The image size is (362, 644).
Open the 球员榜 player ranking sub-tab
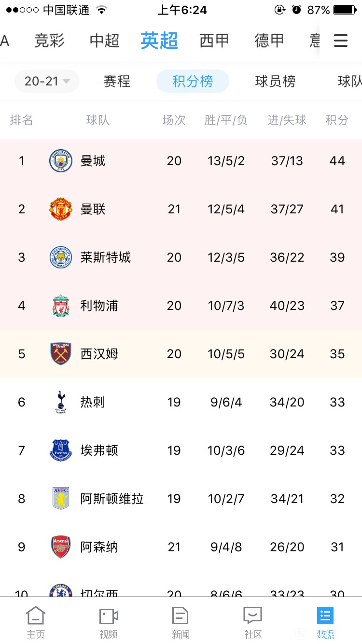pyautogui.click(x=275, y=81)
